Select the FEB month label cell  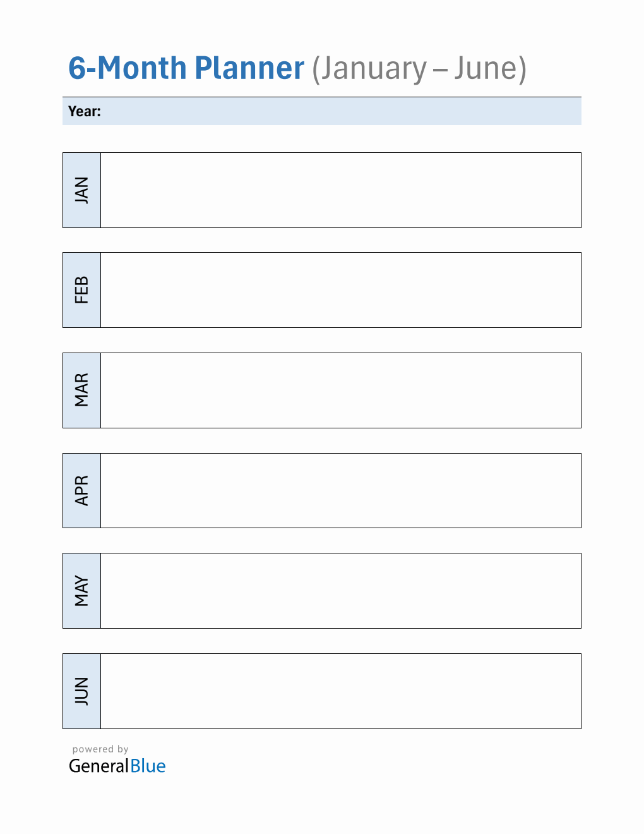(81, 290)
